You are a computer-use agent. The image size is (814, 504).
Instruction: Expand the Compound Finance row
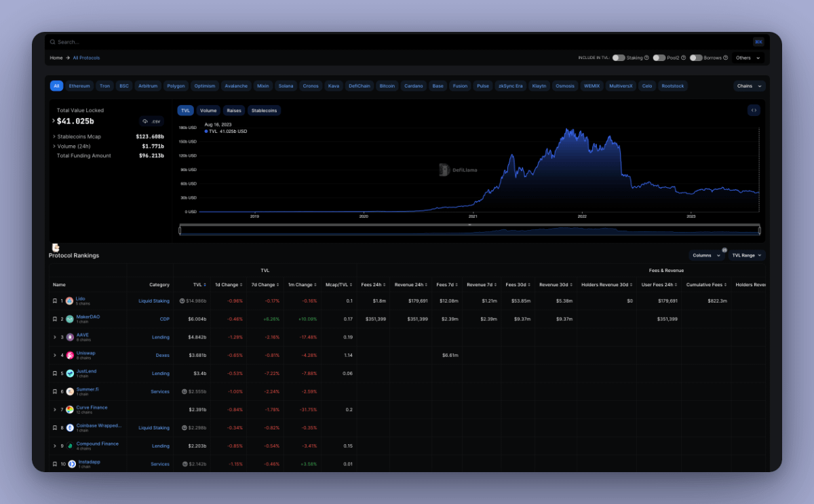(x=55, y=446)
